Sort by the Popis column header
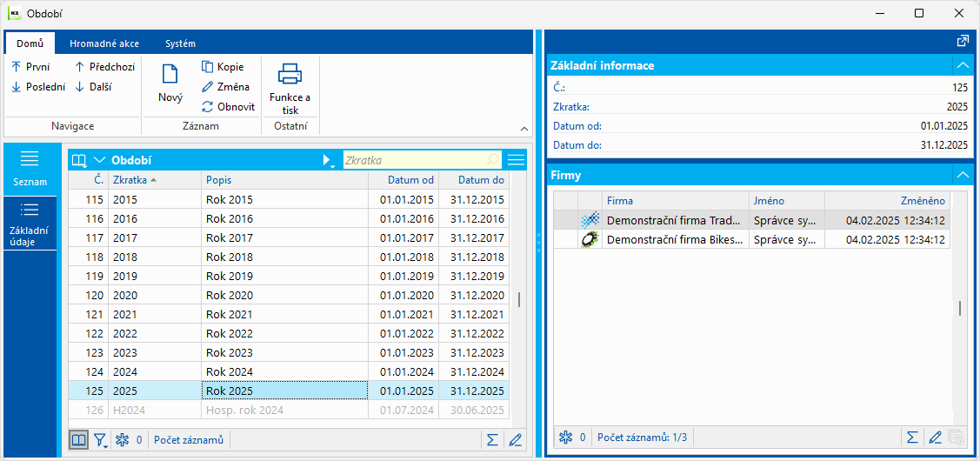980x461 pixels. 284,180
